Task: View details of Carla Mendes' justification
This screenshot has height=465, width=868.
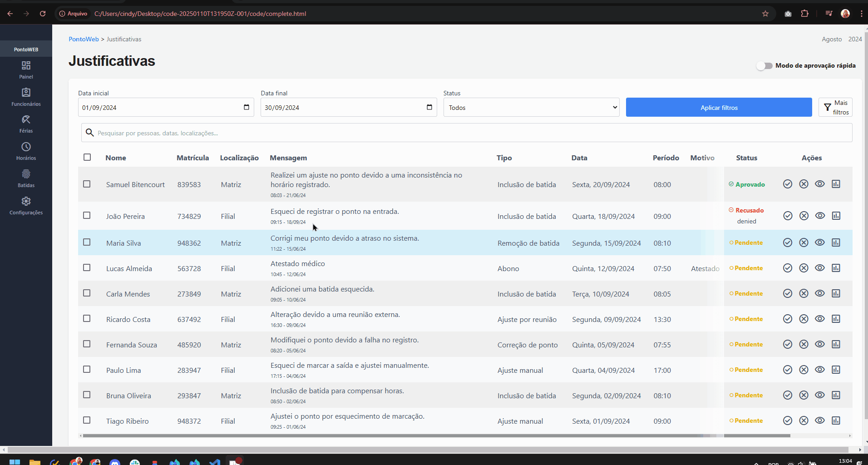Action: coord(820,293)
